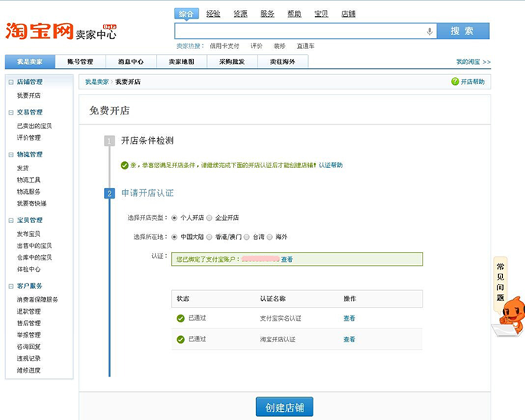Switch to the 帮助 search tab
Screen dimensions: 525x420
pyautogui.click(x=294, y=14)
